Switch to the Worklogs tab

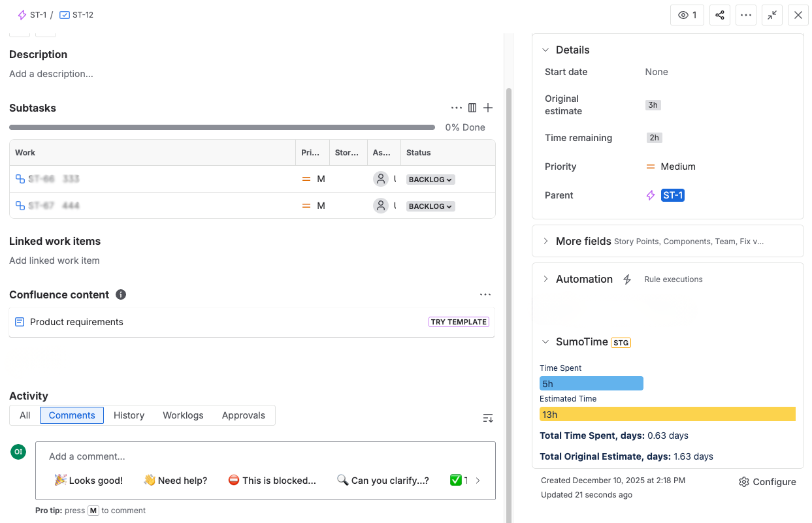[183, 415]
